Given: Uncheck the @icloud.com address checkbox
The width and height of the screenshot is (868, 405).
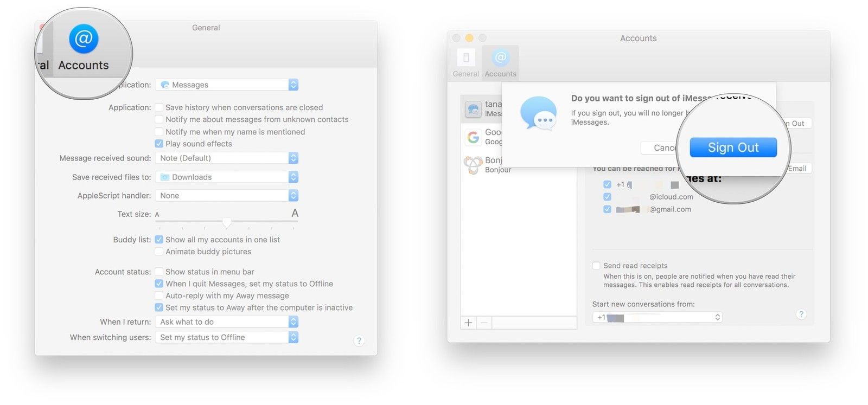Looking at the screenshot, I should tap(607, 197).
